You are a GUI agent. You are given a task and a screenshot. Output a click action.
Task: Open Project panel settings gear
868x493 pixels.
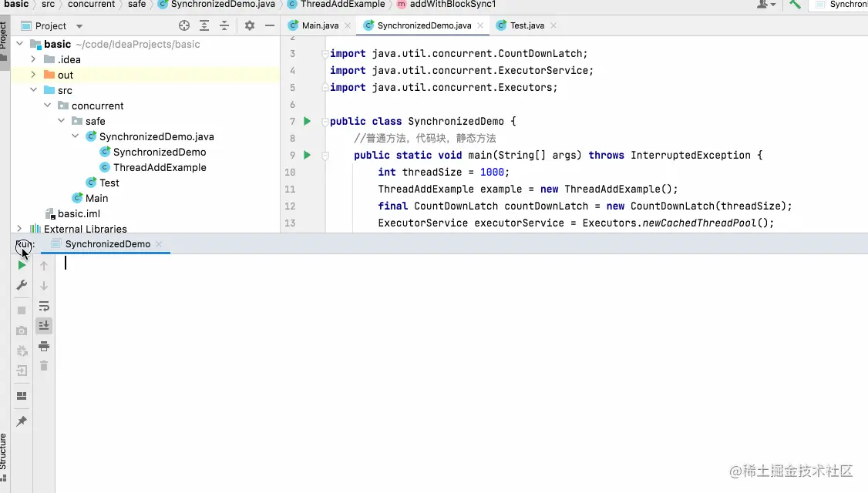point(250,25)
